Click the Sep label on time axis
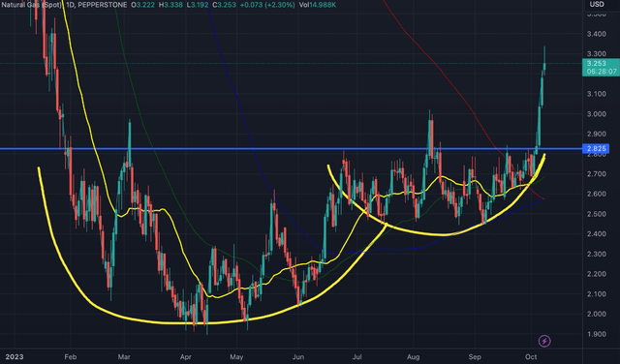Screen dimensions: 620x364 click(x=475, y=357)
